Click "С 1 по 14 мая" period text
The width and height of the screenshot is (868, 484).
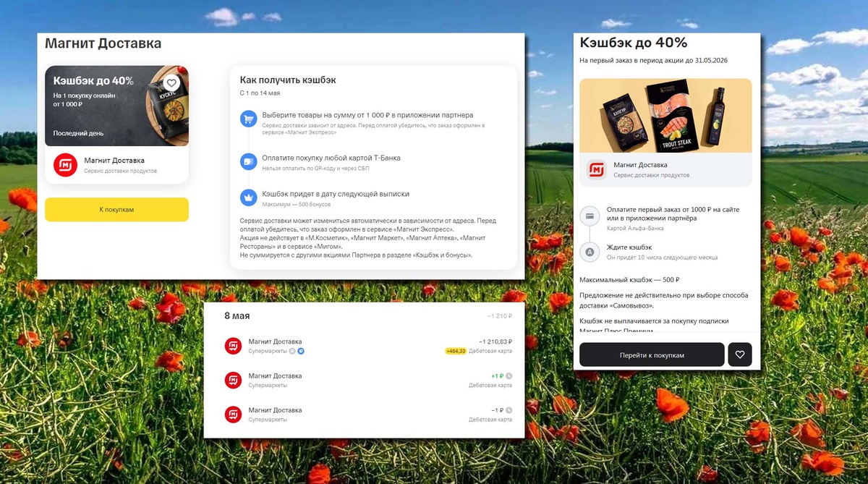tap(260, 93)
